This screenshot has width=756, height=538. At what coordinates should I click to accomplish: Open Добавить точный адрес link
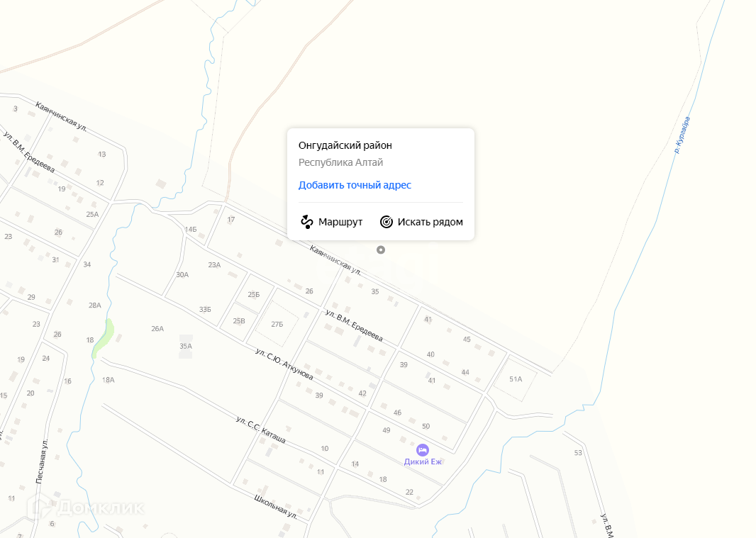tap(355, 185)
